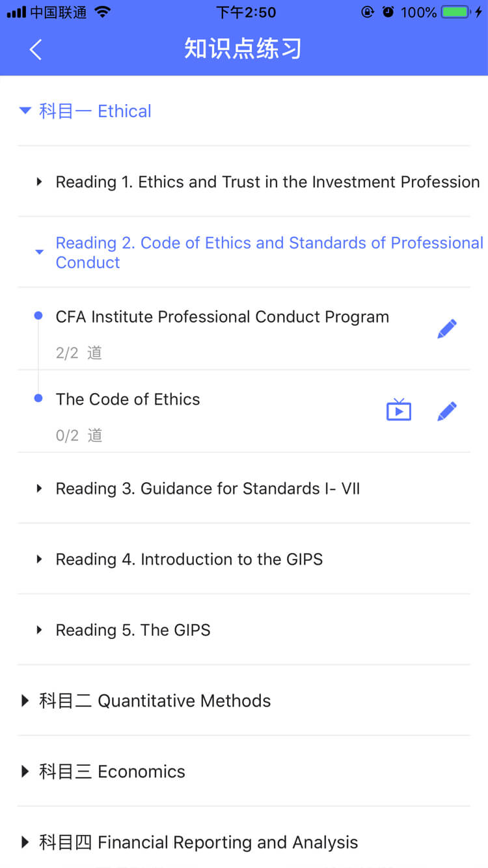Expand 科目二 Quantitative Methods

tap(244, 701)
